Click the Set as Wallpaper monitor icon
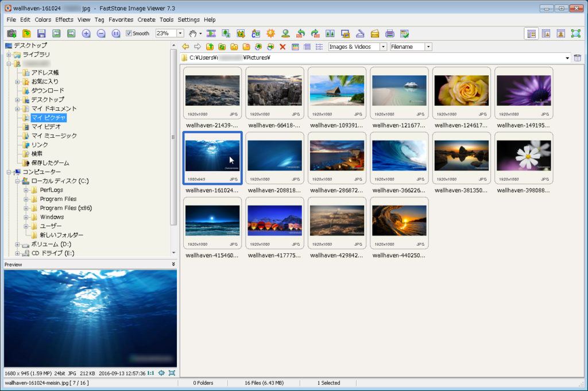Image resolution: width=588 pixels, height=391 pixels. [x=345, y=34]
